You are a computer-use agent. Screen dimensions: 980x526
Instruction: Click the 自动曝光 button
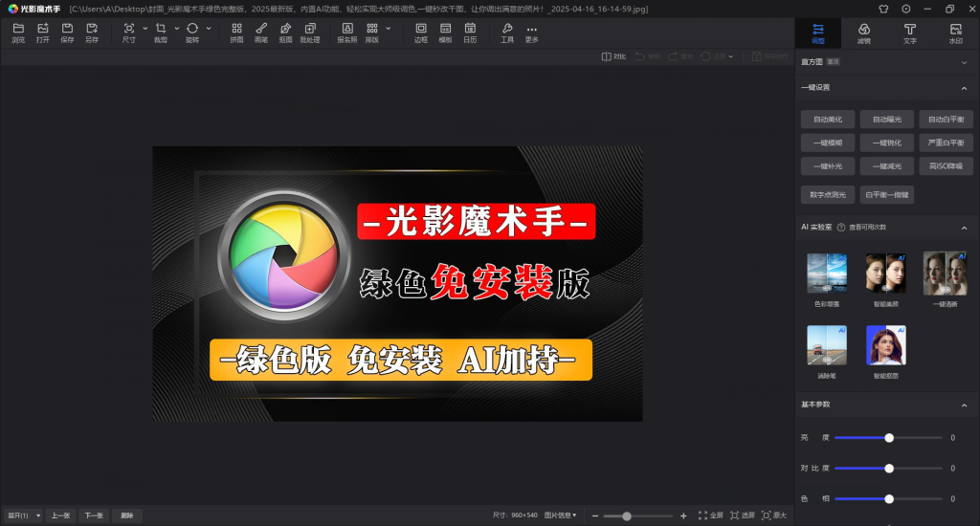pos(887,120)
